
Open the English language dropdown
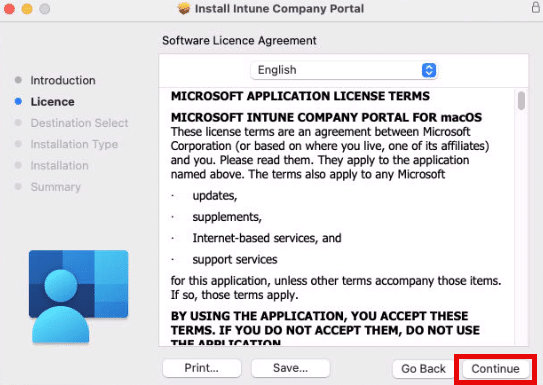[344, 70]
